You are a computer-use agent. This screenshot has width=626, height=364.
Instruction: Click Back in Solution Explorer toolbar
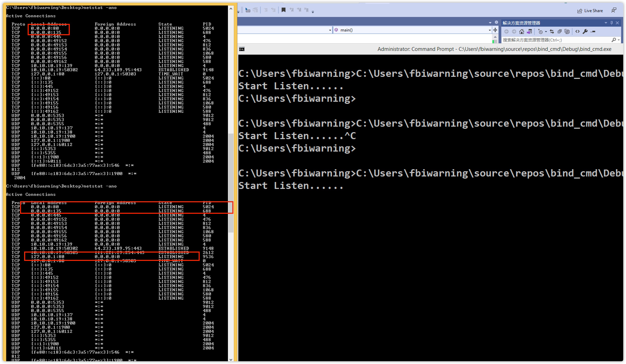coord(506,31)
